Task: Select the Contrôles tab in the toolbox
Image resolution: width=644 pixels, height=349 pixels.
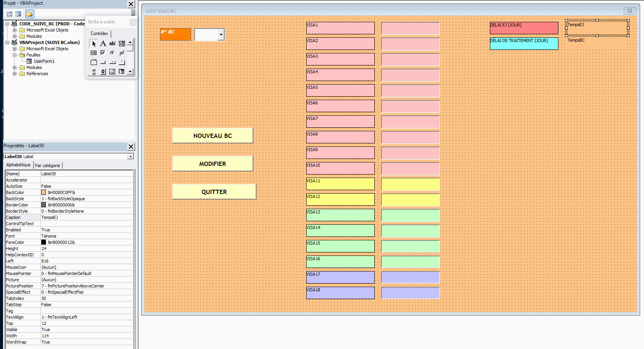Action: 99,33
